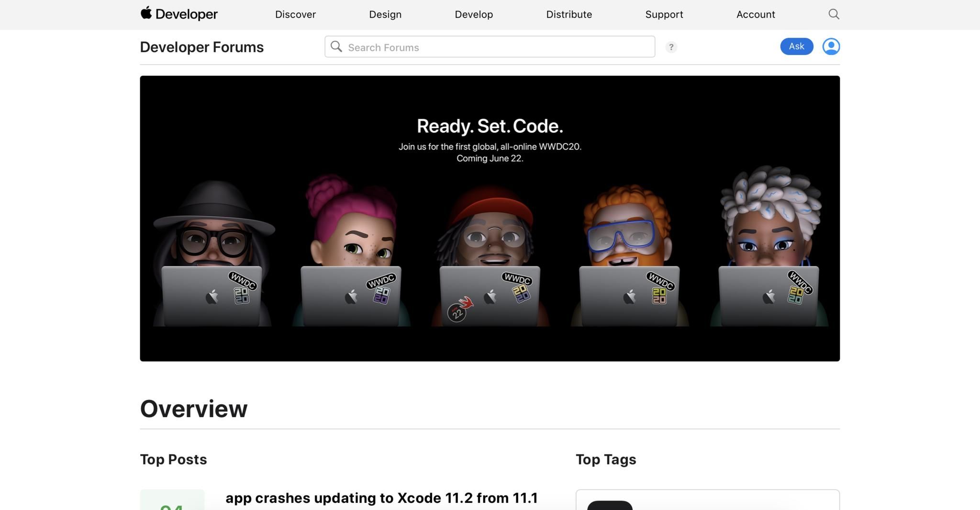
Task: Open the Discover menu
Action: tap(295, 14)
